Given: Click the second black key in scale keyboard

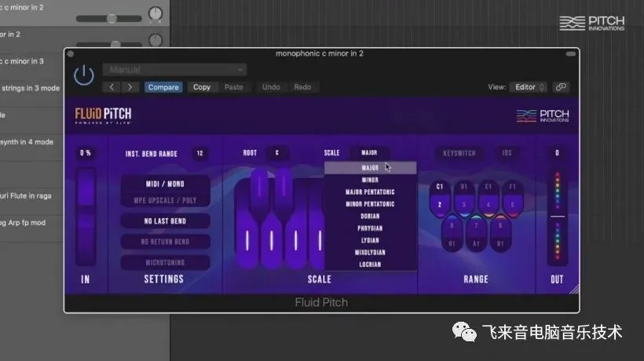Looking at the screenshot, I should [x=284, y=191].
